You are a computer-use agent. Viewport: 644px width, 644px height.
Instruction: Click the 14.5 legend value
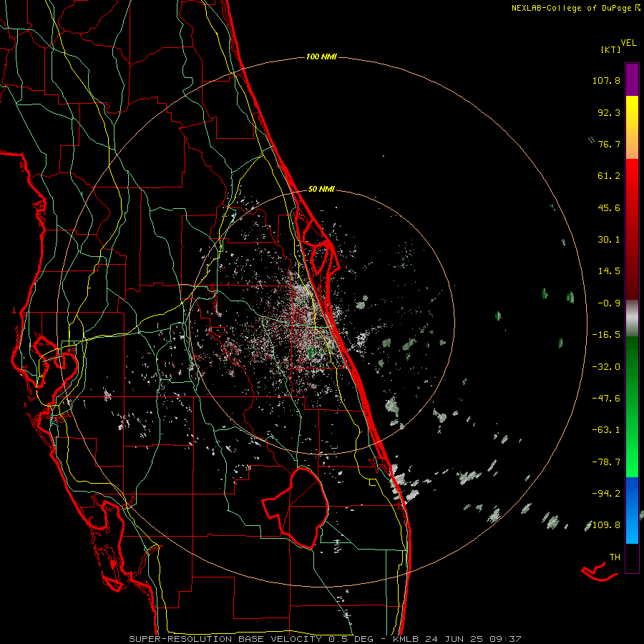click(x=609, y=271)
